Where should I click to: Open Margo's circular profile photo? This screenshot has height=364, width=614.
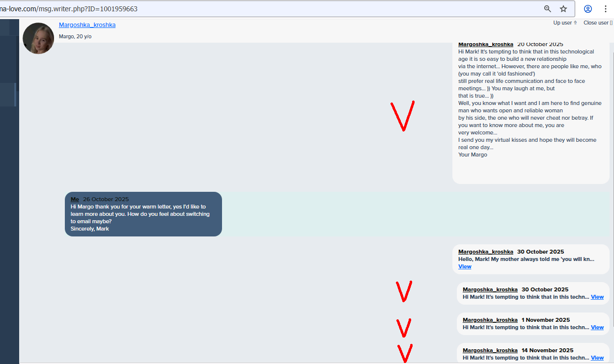38,38
